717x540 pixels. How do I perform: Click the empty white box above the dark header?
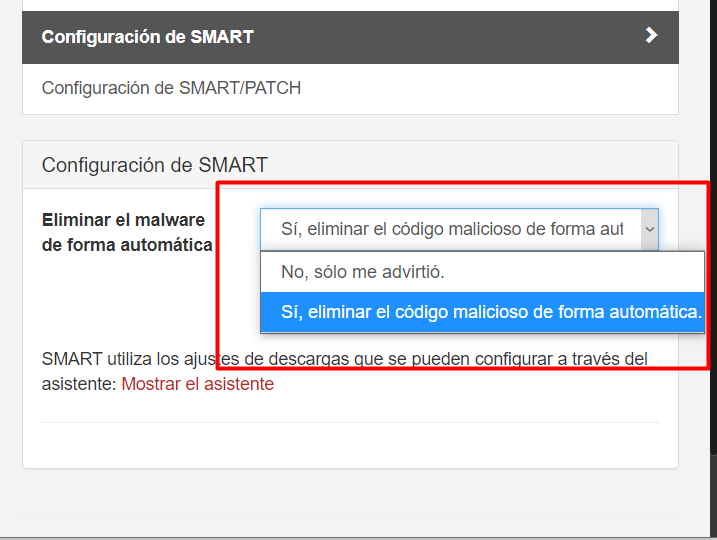point(350,5)
